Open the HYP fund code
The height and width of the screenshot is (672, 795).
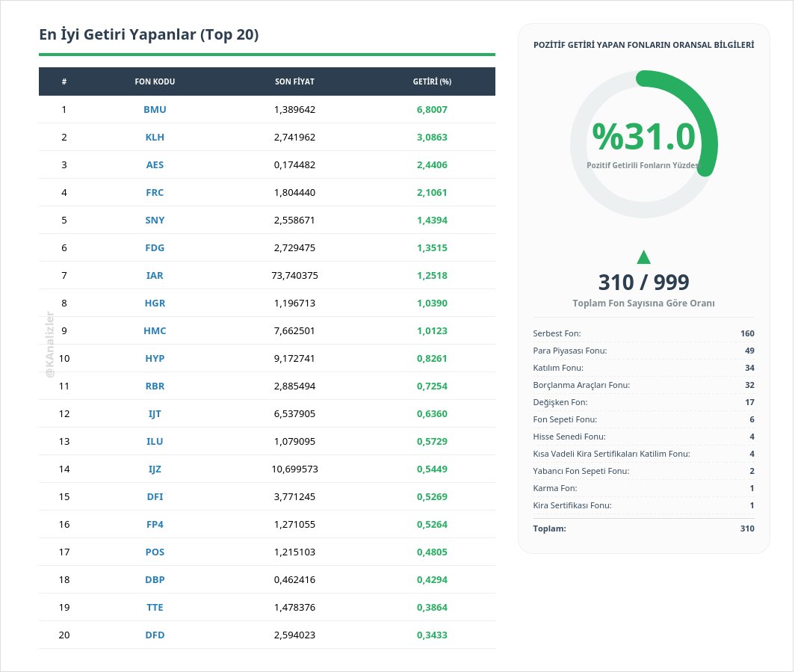click(155, 358)
